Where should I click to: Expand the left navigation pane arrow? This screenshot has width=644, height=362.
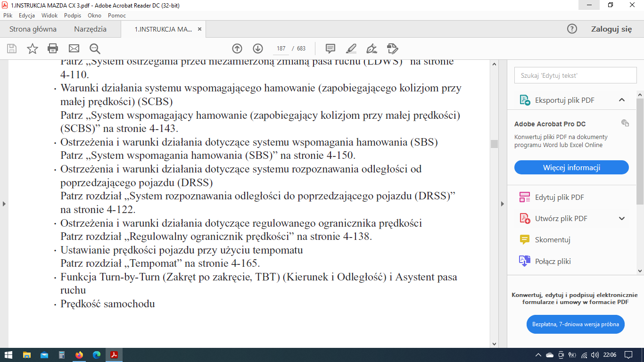(4, 204)
